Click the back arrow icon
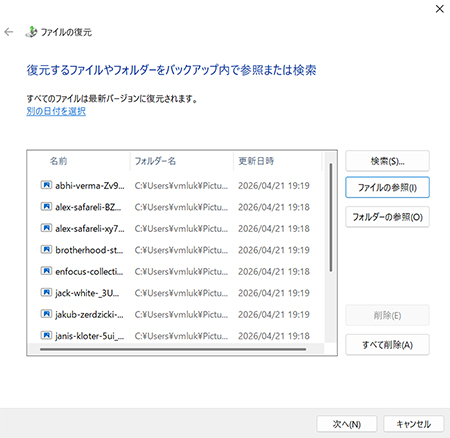This screenshot has height=438, width=450. coord(9,32)
